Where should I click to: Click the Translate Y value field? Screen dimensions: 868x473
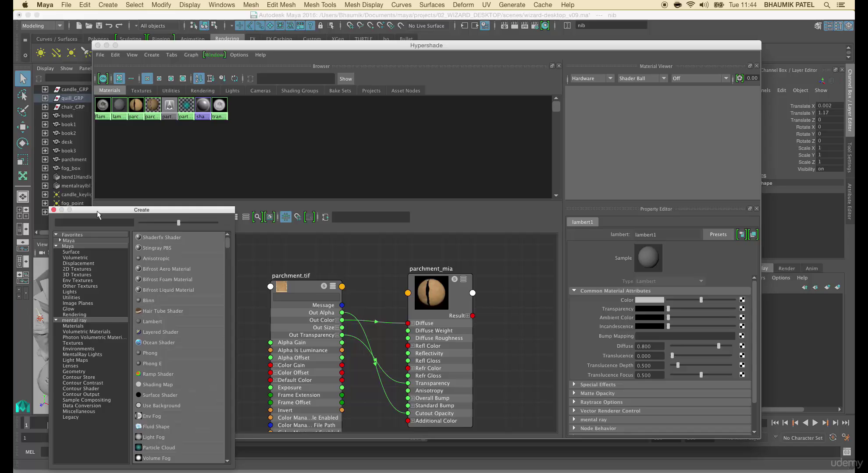(x=830, y=113)
